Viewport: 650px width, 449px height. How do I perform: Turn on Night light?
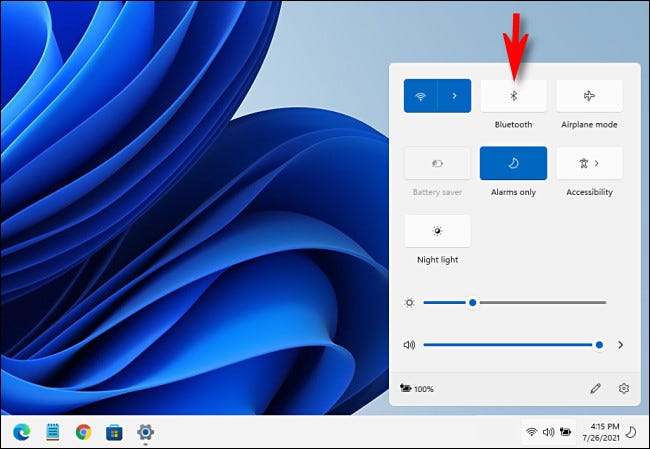(437, 230)
